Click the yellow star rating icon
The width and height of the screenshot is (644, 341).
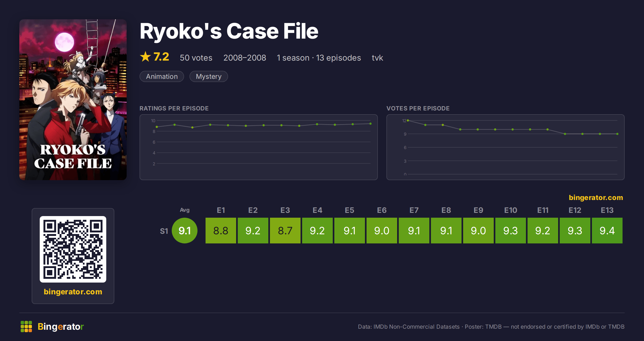point(145,57)
